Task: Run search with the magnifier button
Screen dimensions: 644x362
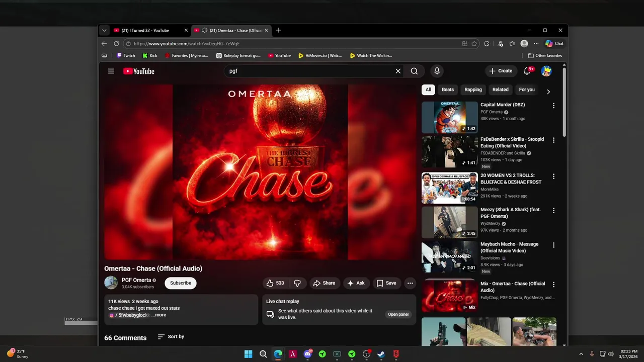Action: [414, 71]
